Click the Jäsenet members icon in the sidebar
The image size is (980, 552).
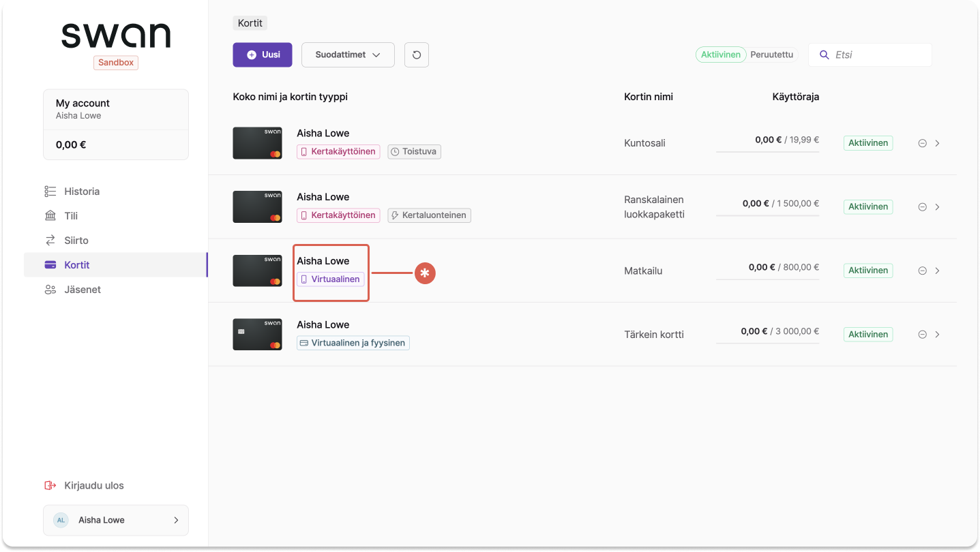50,290
